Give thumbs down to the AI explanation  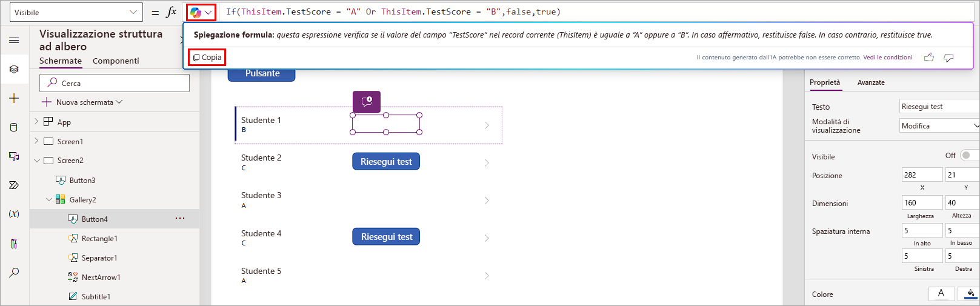pos(949,58)
